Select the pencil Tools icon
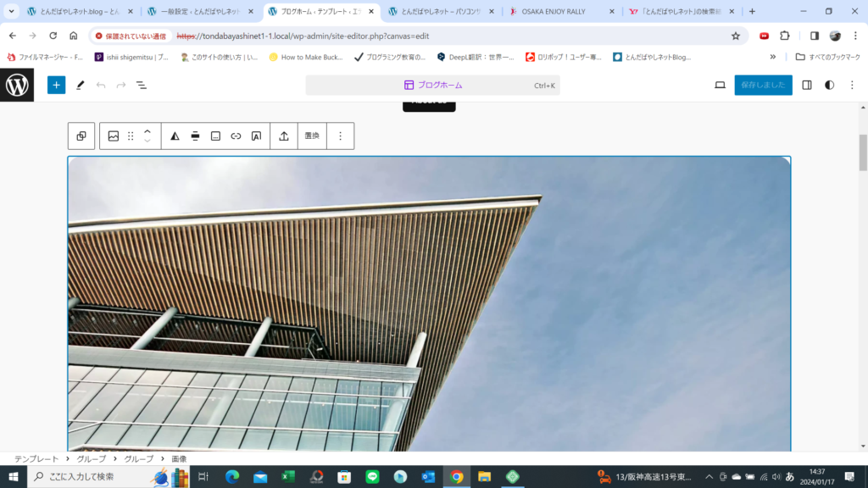The width and height of the screenshot is (868, 488). coord(81,85)
